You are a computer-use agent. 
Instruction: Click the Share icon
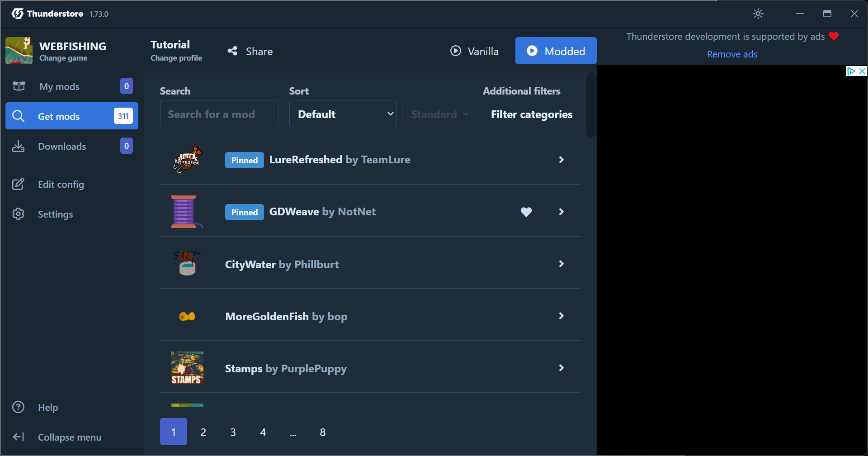click(x=232, y=51)
